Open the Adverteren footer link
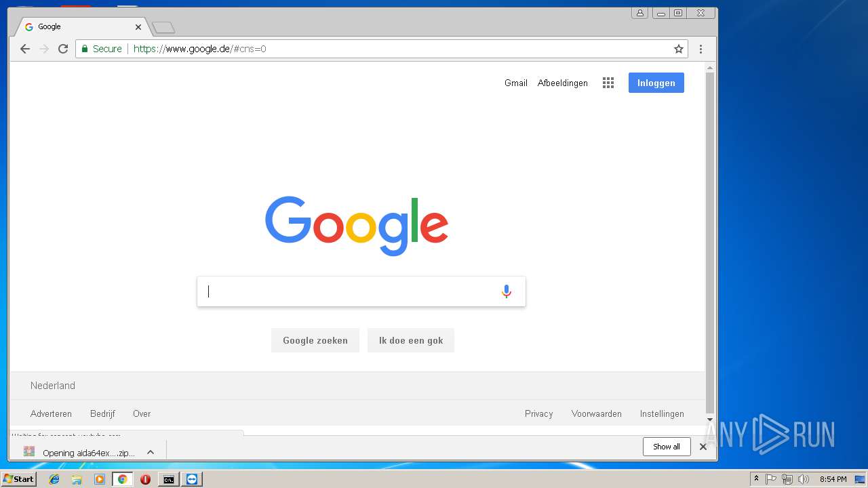The image size is (868, 488). click(51, 413)
